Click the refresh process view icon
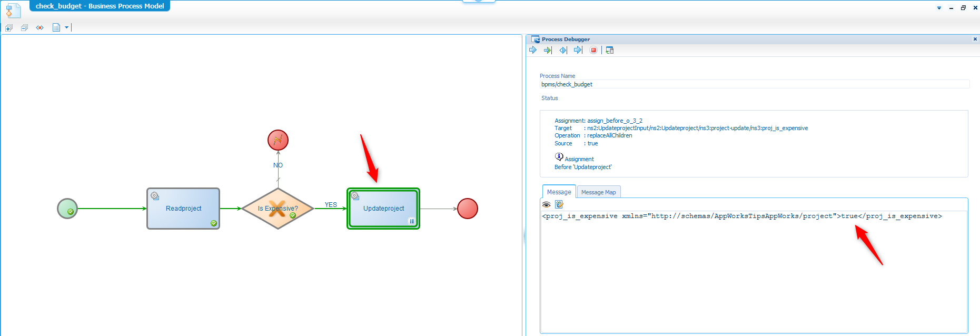This screenshot has height=336, width=980. point(610,50)
